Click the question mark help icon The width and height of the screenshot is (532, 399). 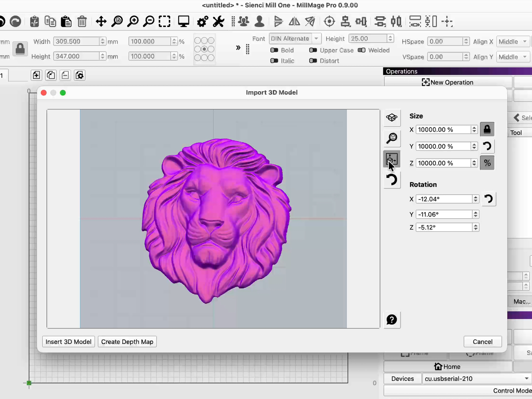point(392,320)
